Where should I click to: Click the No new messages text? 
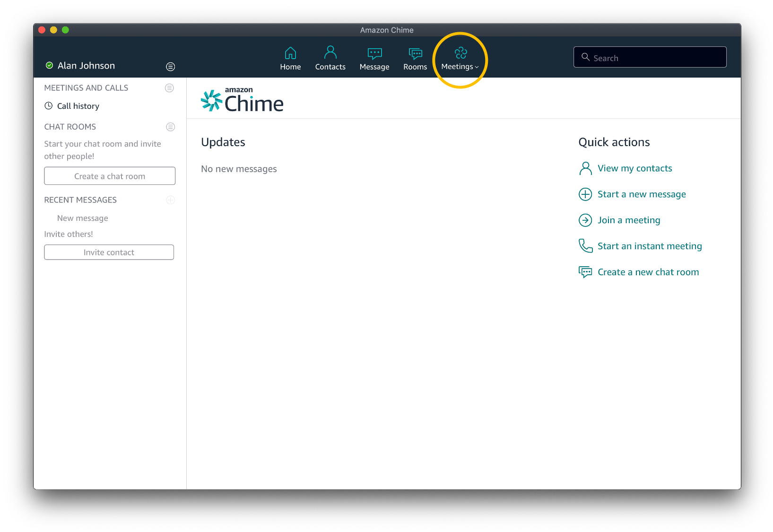(239, 169)
